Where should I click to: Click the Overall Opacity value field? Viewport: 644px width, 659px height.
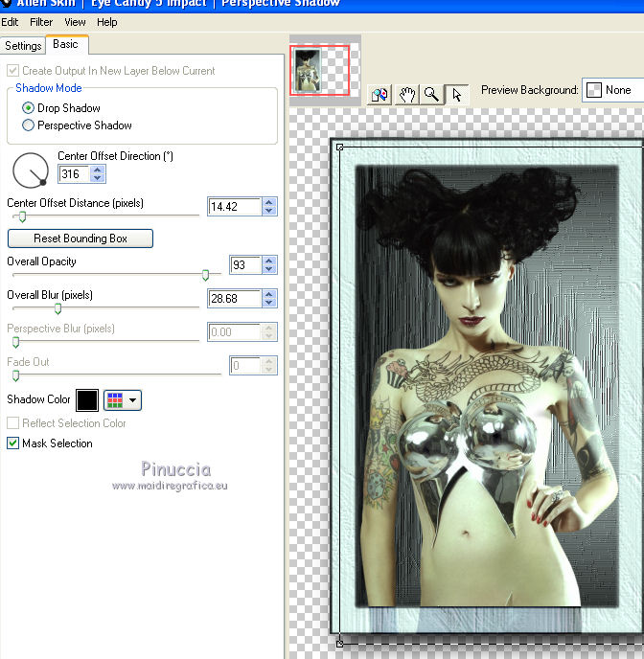(x=245, y=265)
